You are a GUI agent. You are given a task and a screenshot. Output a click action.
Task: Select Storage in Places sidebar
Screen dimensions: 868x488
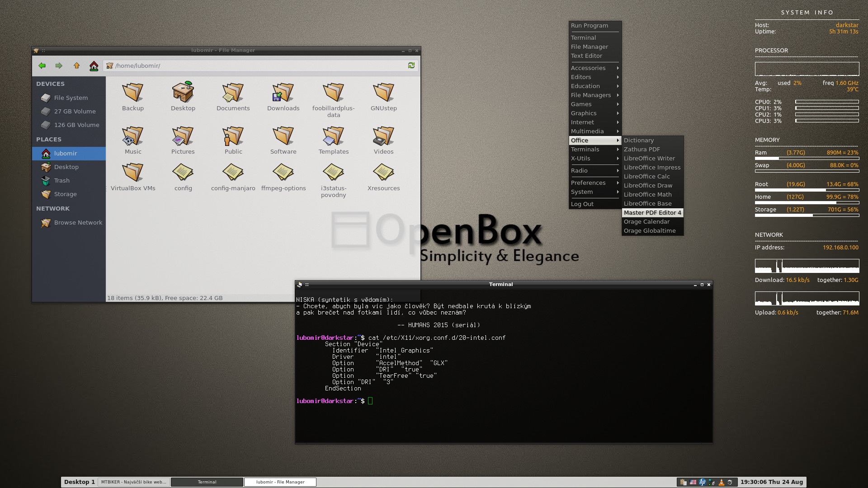point(69,194)
